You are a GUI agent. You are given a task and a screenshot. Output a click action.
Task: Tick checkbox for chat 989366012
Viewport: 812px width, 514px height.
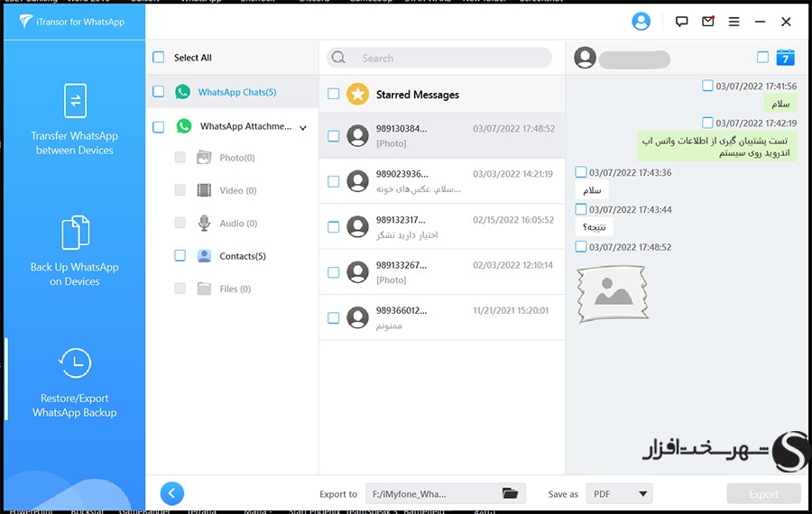pyautogui.click(x=334, y=317)
